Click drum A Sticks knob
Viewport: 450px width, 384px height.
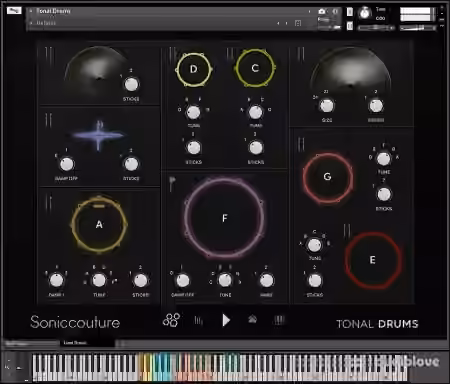pos(140,280)
